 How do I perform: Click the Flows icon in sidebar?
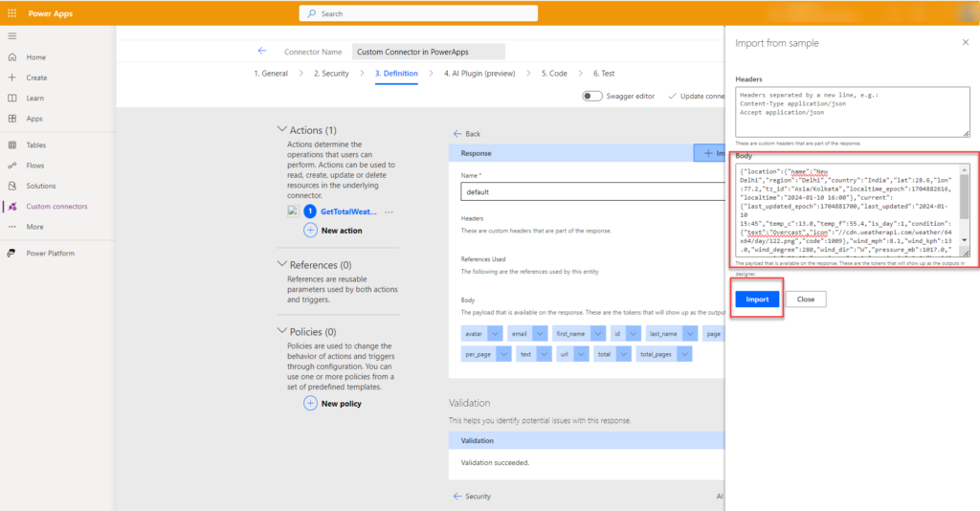[11, 166]
